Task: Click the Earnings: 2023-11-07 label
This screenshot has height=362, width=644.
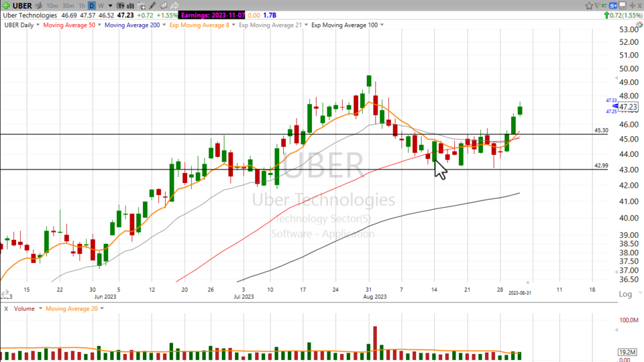Action: tap(213, 15)
